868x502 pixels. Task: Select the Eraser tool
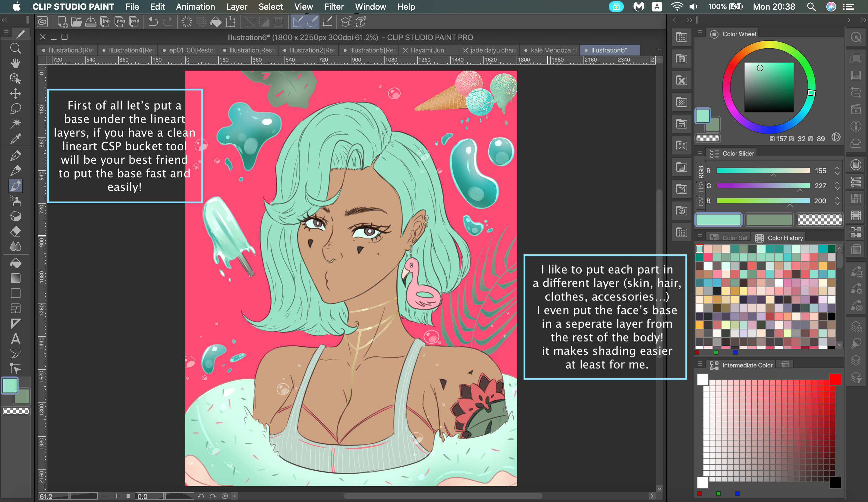[x=15, y=231]
